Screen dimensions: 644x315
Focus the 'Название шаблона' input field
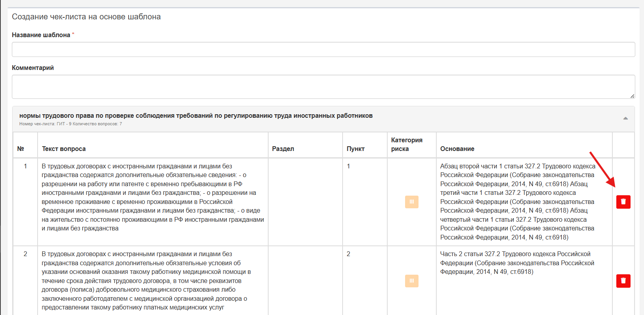click(x=323, y=49)
